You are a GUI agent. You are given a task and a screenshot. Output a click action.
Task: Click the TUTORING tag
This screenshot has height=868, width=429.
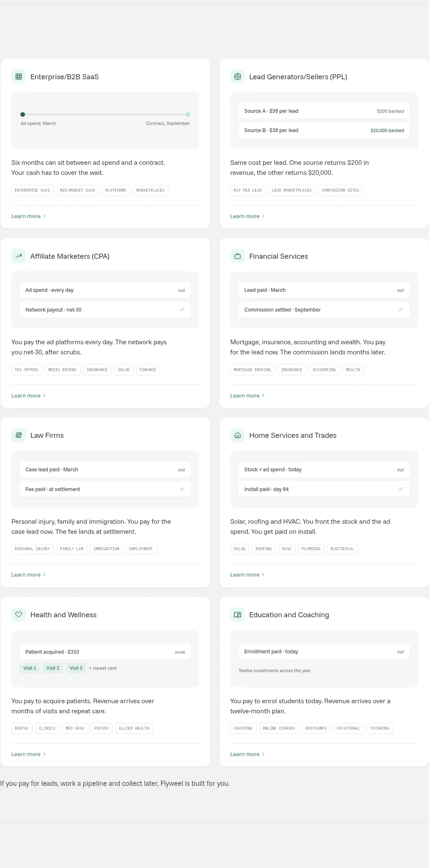[x=380, y=728]
